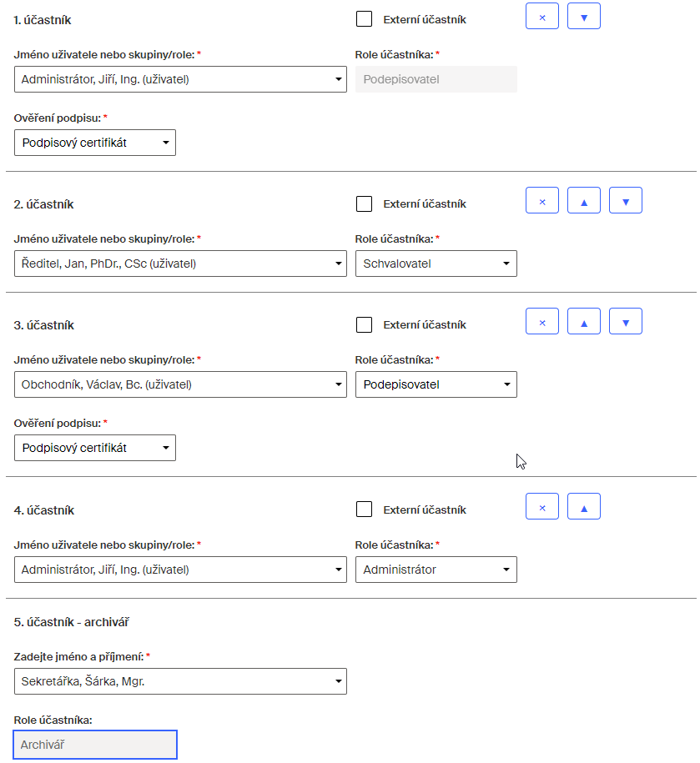Open participant 3 Podpisový certifikát dropdown
This screenshot has height=763, width=700.
95,448
